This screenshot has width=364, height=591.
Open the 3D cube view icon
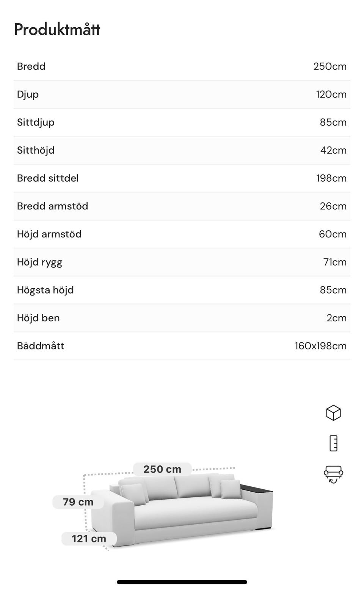click(x=333, y=413)
